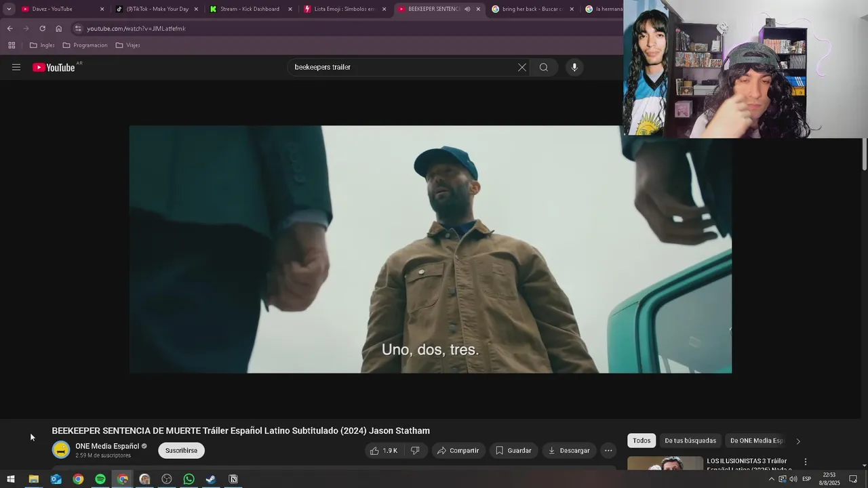Save video to playlist with Guardar
Screen dimensions: 868x488
point(513,450)
